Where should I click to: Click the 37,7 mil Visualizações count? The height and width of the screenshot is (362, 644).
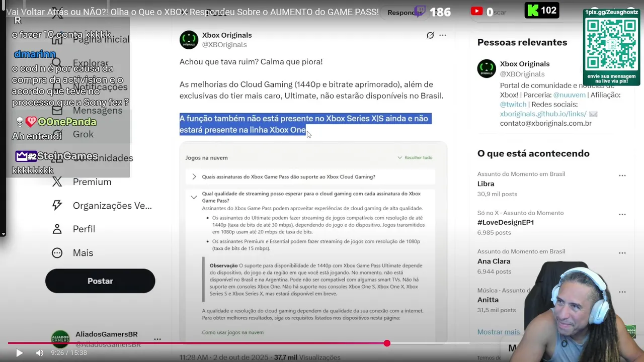pos(307,357)
